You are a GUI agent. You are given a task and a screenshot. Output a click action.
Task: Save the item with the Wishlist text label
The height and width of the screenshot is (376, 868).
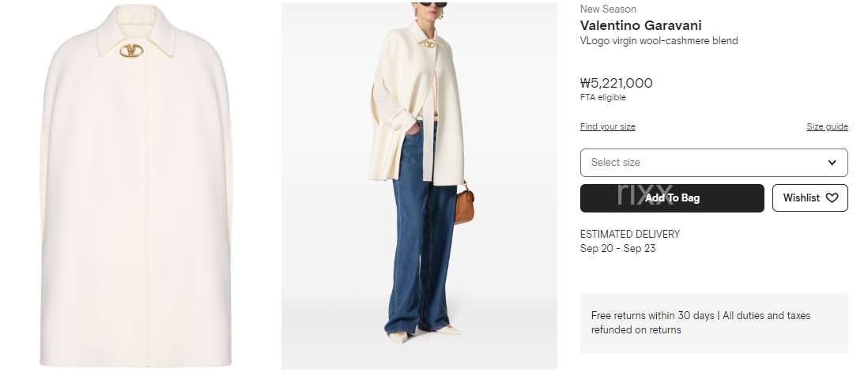pyautogui.click(x=801, y=198)
